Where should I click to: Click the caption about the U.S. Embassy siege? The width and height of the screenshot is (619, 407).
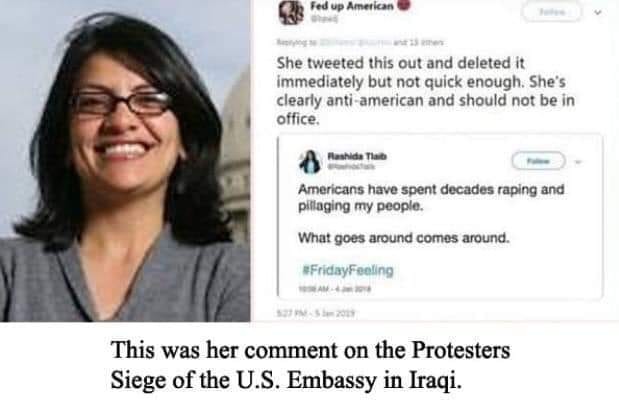pyautogui.click(x=310, y=365)
